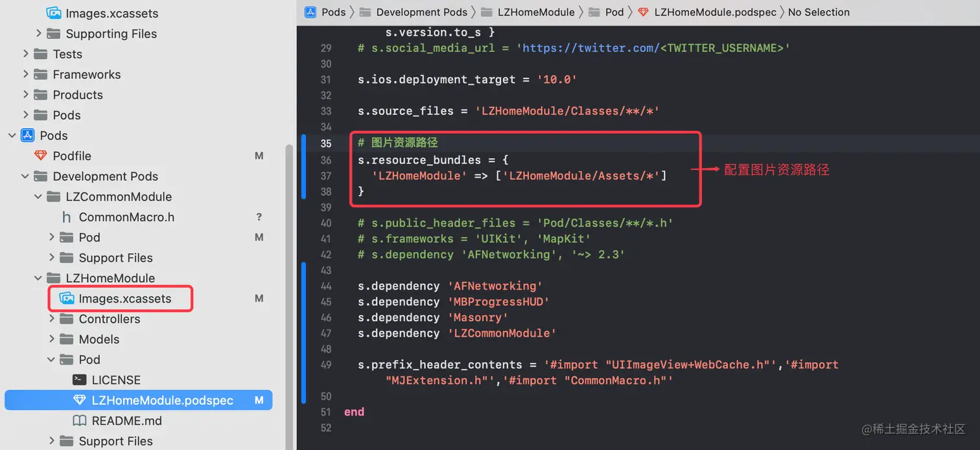Image resolution: width=980 pixels, height=450 pixels.
Task: Select Pods in the breadcrumb path
Action: 334,12
